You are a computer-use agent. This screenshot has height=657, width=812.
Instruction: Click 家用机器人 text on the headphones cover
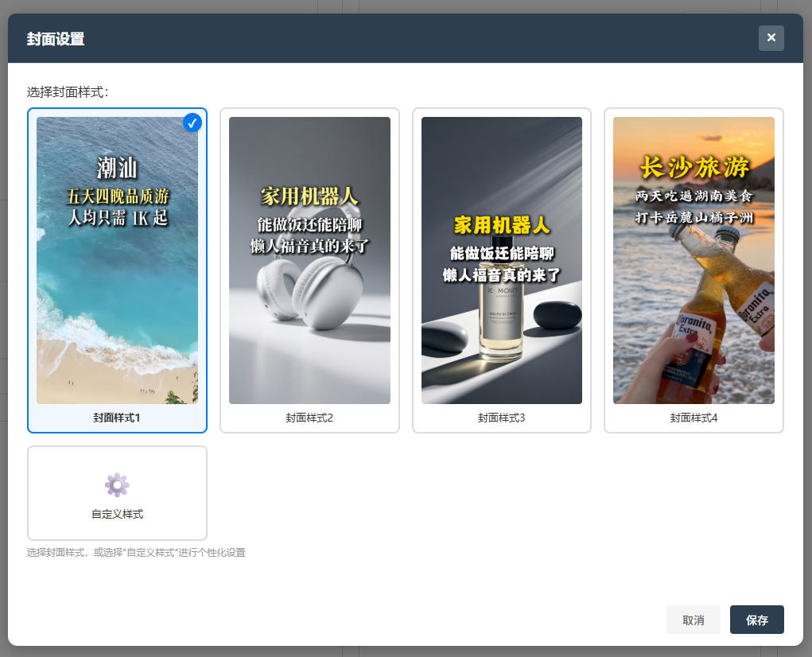[309, 196]
